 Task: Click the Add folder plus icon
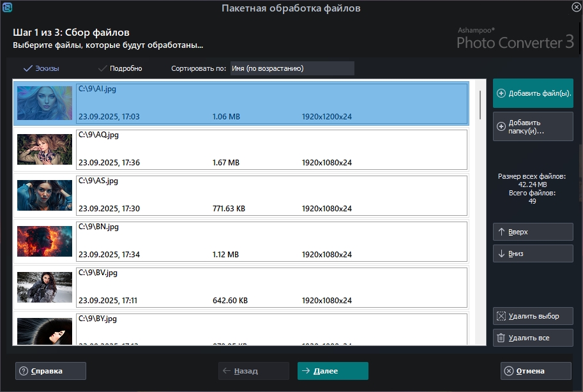tap(501, 126)
